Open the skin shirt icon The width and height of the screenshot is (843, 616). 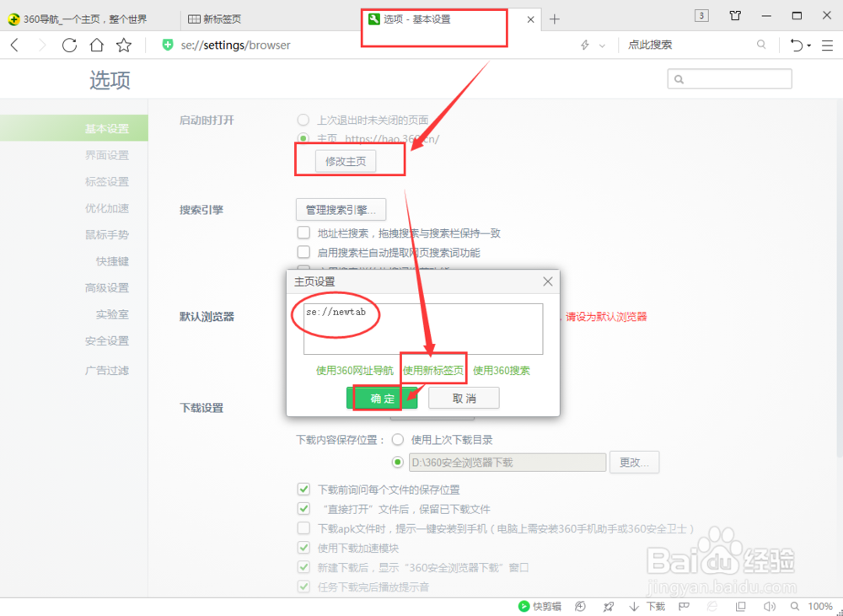(x=735, y=15)
